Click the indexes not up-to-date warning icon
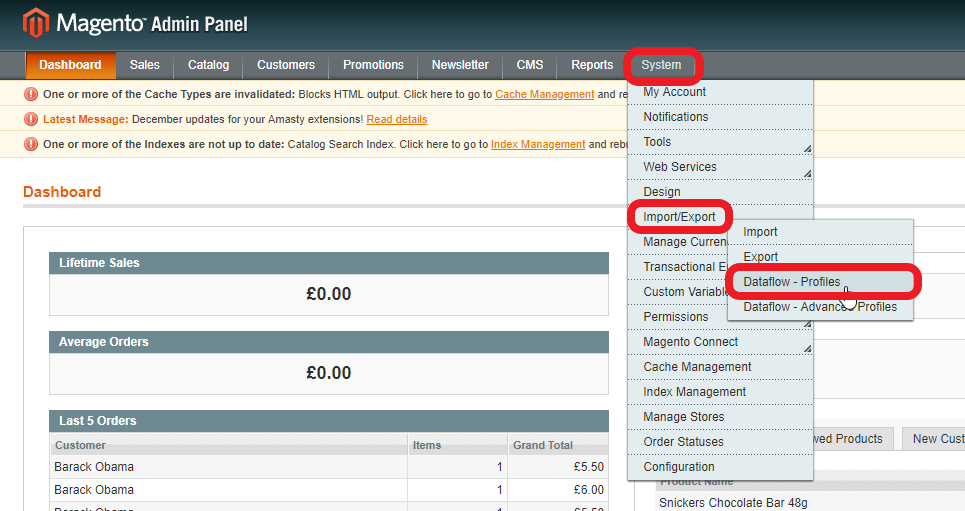Screen dimensions: 965x511 click(x=31, y=144)
